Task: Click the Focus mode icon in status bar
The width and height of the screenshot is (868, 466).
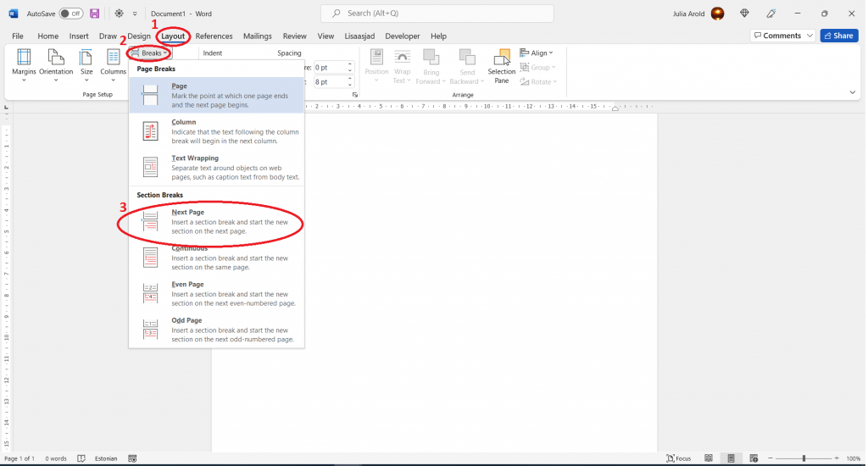Action: coord(678,458)
